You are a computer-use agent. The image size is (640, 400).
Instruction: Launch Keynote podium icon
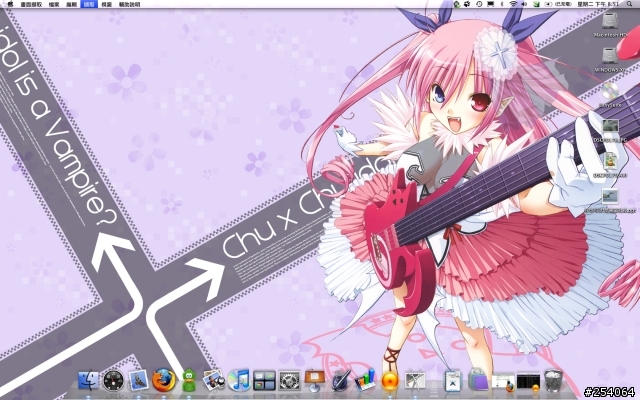click(x=314, y=380)
